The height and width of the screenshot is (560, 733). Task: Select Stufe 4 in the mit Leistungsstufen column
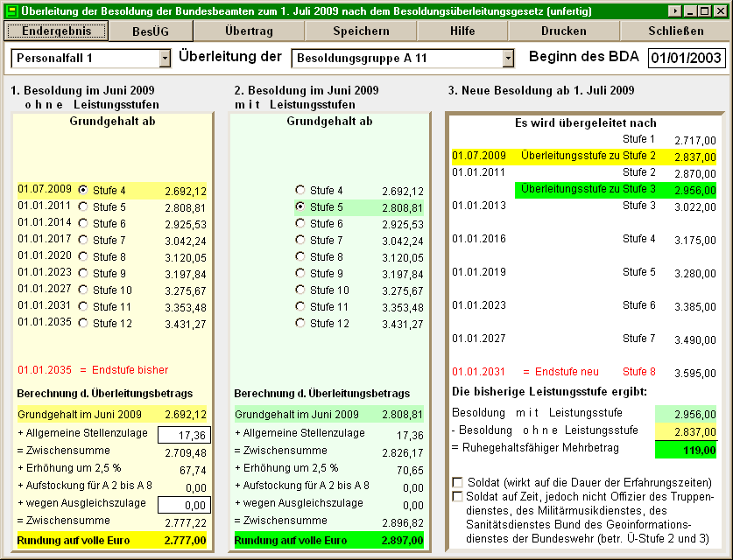[300, 190]
